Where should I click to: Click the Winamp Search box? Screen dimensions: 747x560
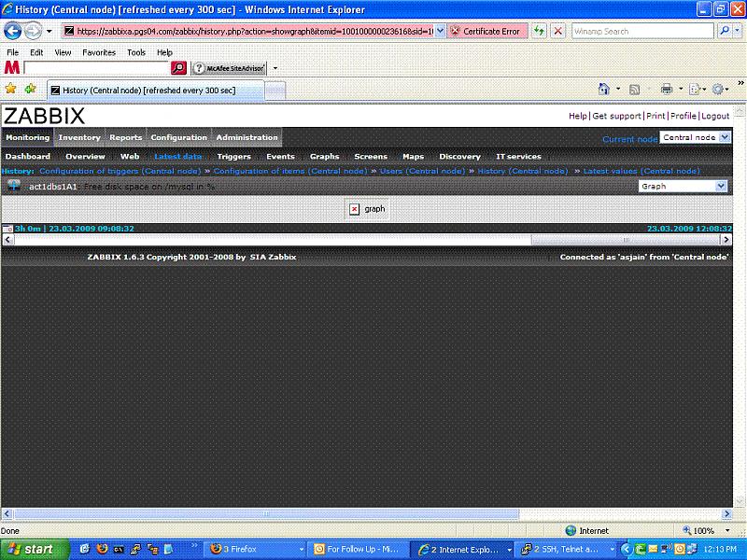coord(642,32)
